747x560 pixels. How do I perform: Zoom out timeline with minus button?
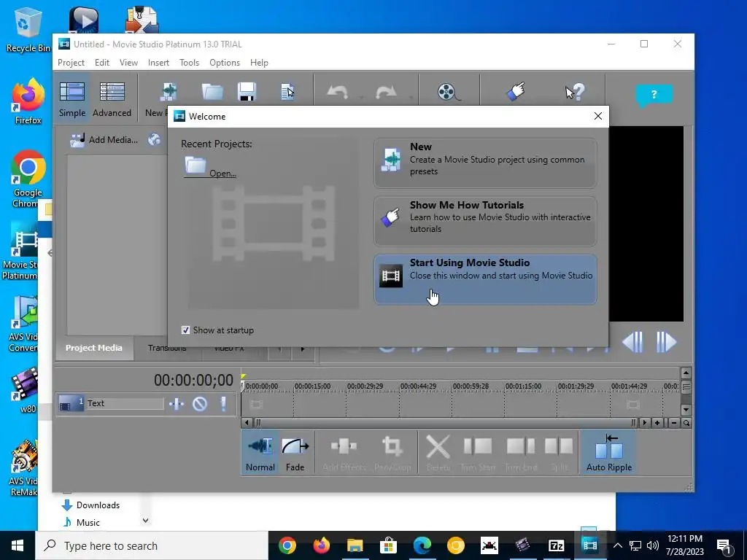(x=673, y=422)
